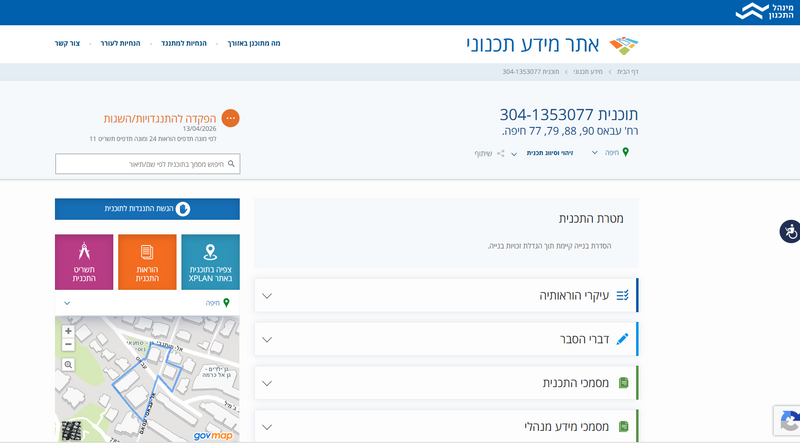800x443 pixels.
Task: Open צפייה בתוכנית באתר XPLAN tile
Action: coord(210,262)
